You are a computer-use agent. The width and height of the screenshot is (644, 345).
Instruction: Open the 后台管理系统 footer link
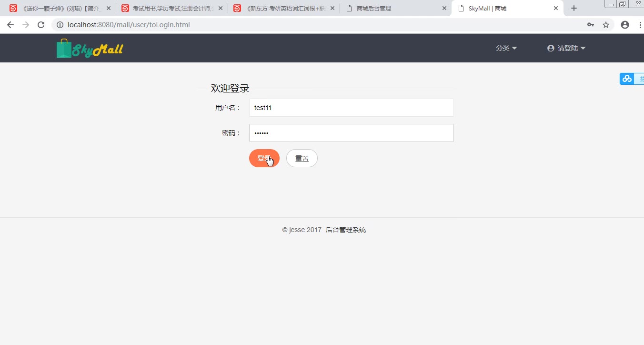(x=346, y=230)
